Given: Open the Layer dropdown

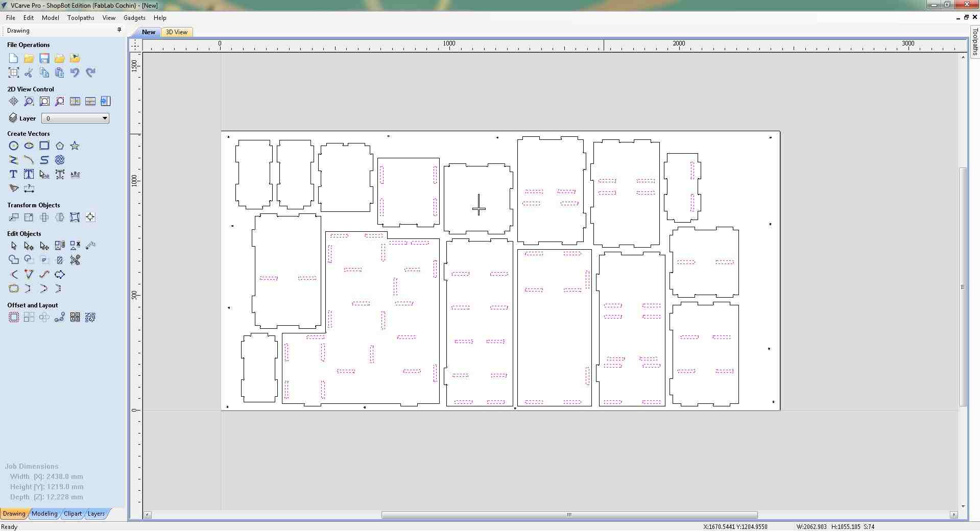Looking at the screenshot, I should [105, 118].
